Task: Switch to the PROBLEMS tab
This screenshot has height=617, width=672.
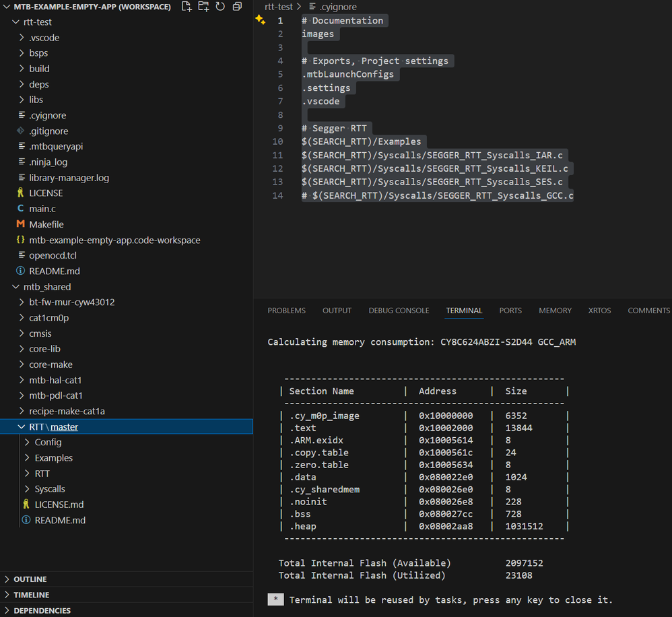Action: 286,311
